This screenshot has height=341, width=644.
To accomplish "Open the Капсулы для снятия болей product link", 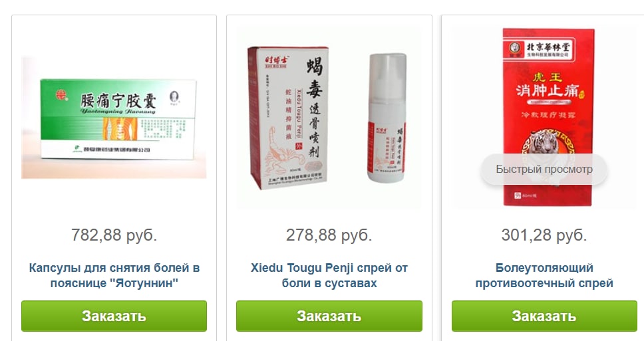I will (x=114, y=275).
